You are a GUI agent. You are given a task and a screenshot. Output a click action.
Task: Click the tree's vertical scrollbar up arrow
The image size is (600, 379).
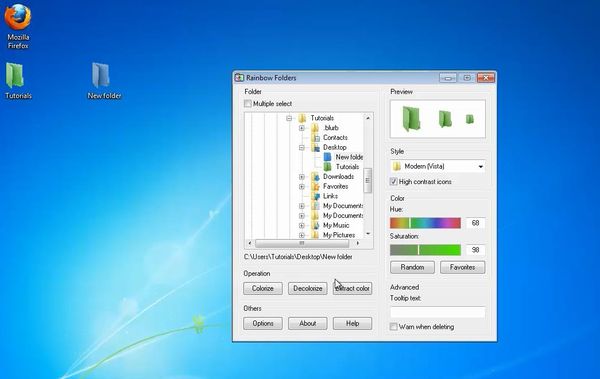(368, 118)
